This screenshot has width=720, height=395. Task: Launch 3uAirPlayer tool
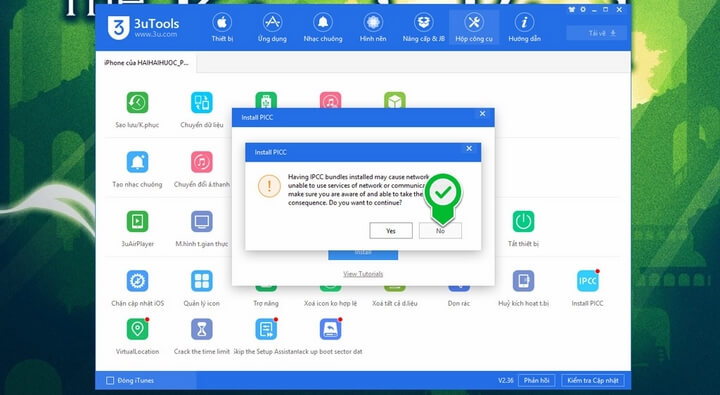137,229
